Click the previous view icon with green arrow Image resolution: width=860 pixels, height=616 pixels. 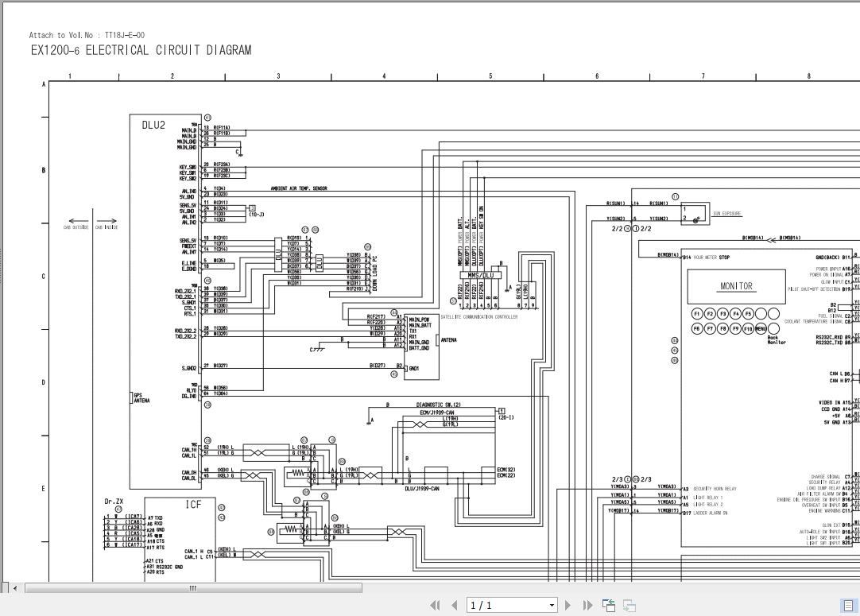pos(609,605)
